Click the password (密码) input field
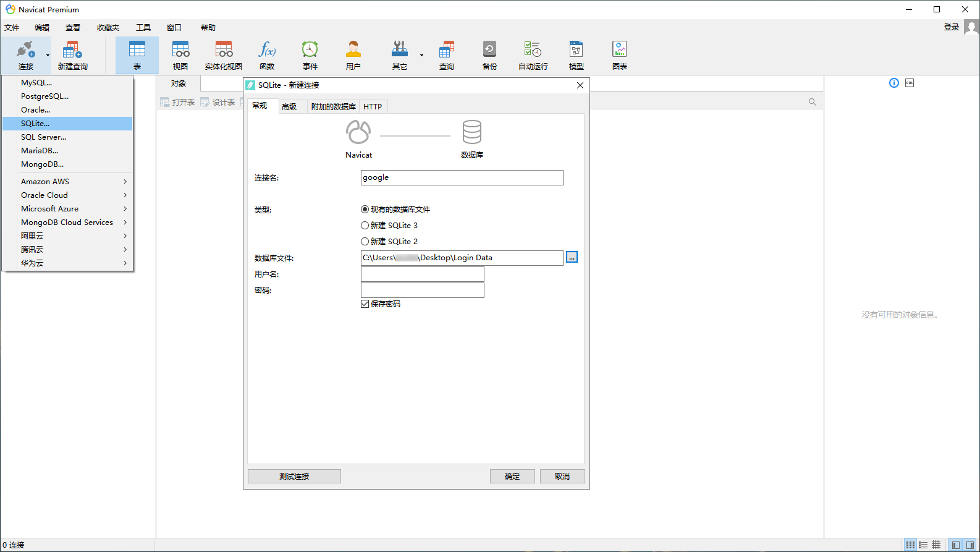This screenshot has height=552, width=980. (423, 291)
